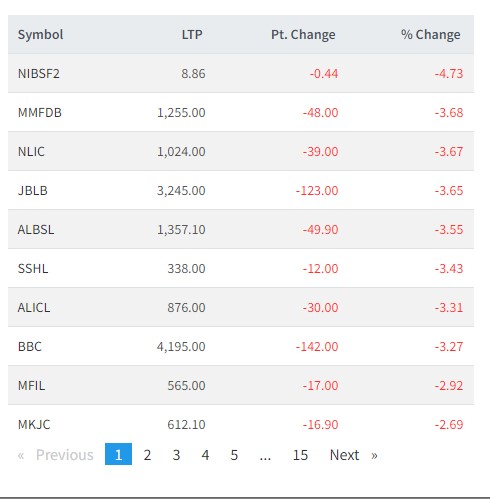Sort by Pt. Change column header
Viewport: 490px width, 499px height.
pos(303,35)
